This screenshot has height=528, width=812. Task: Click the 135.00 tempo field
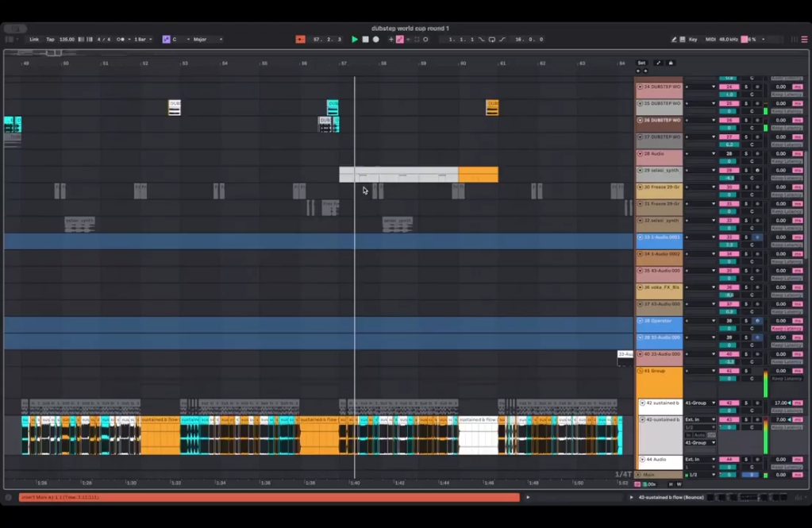67,40
